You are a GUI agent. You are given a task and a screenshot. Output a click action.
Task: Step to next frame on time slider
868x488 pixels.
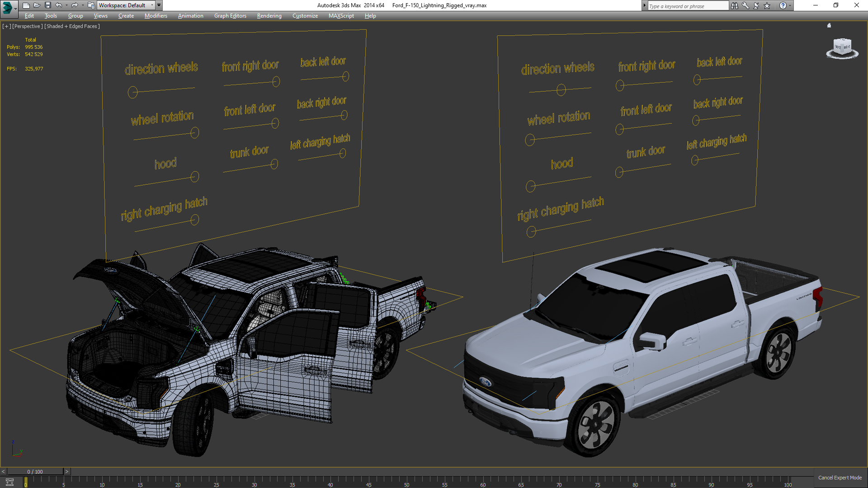[x=67, y=471]
